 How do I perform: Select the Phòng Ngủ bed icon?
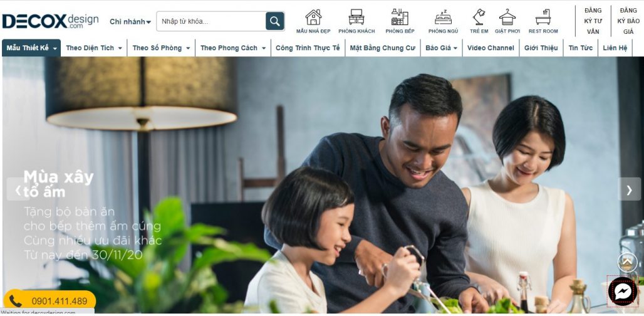pyautogui.click(x=443, y=18)
